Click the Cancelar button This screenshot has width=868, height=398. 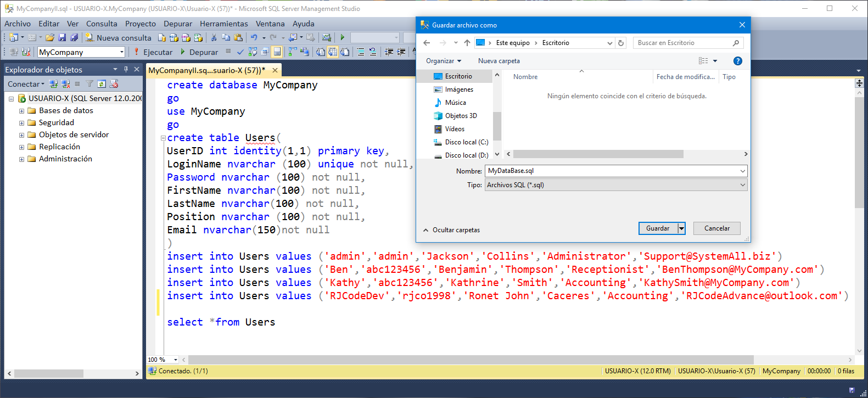tap(716, 228)
